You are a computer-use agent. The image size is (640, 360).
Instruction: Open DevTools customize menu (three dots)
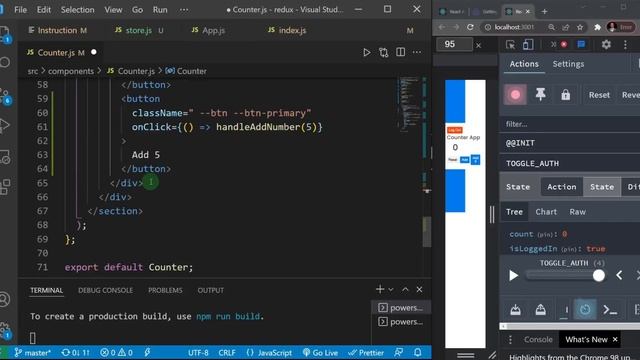(625, 44)
